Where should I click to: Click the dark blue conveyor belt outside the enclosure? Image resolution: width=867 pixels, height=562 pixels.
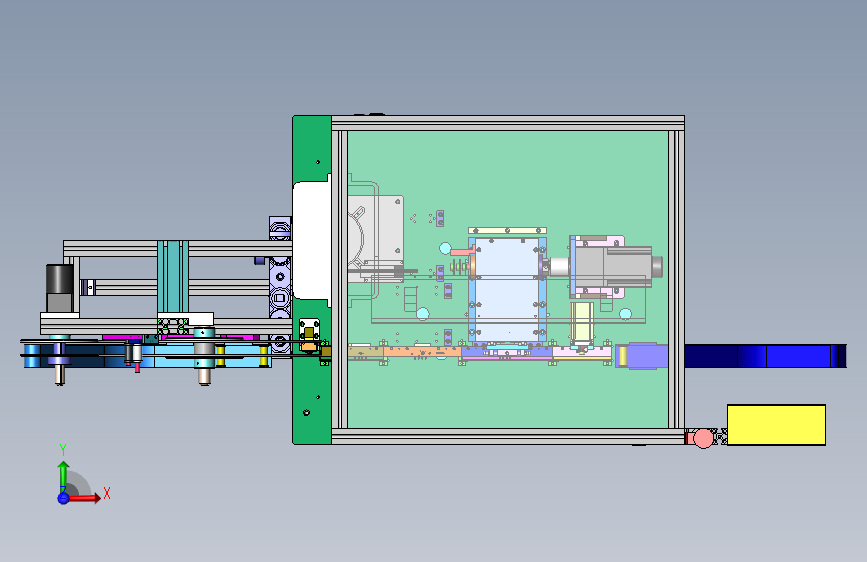coord(765,356)
